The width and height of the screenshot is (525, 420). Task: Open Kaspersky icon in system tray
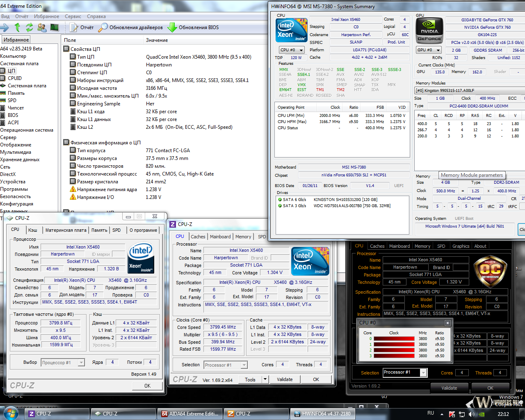tap(452, 414)
